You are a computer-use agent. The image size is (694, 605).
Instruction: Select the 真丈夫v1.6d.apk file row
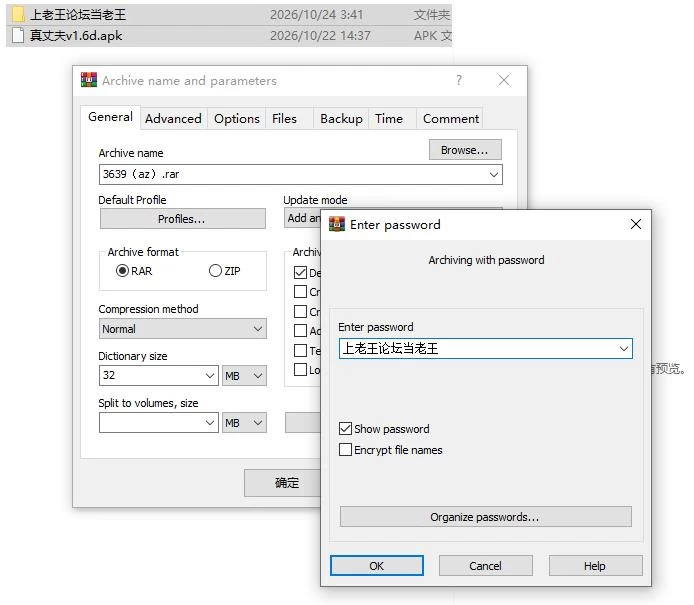click(x=229, y=35)
